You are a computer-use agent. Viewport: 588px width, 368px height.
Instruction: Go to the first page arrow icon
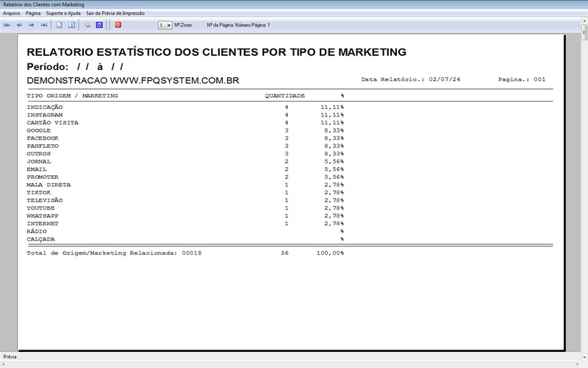(x=7, y=25)
